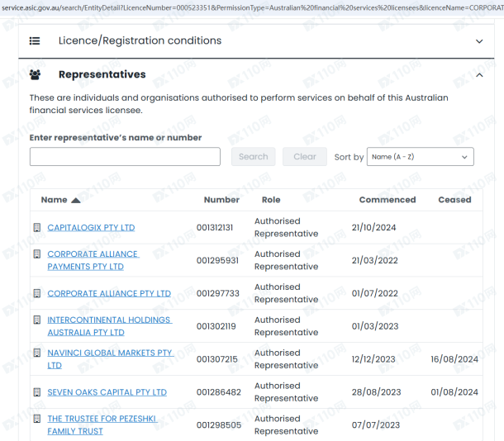
Task: Click commenced date 21/03/2022
Action: pyautogui.click(x=374, y=260)
